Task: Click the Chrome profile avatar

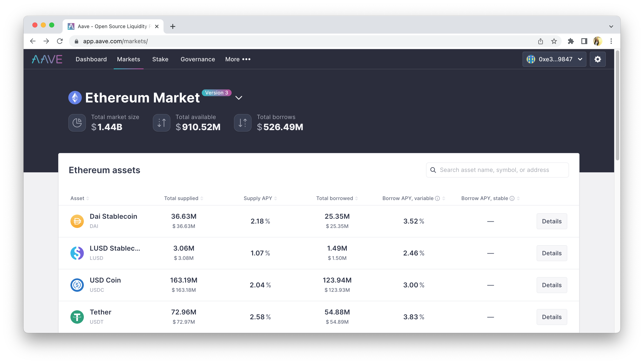Action: [x=598, y=41]
